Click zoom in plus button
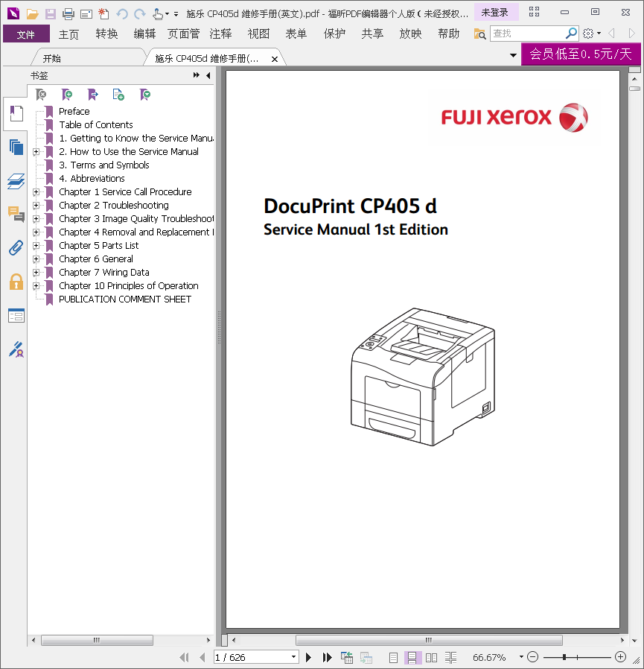 click(x=620, y=657)
